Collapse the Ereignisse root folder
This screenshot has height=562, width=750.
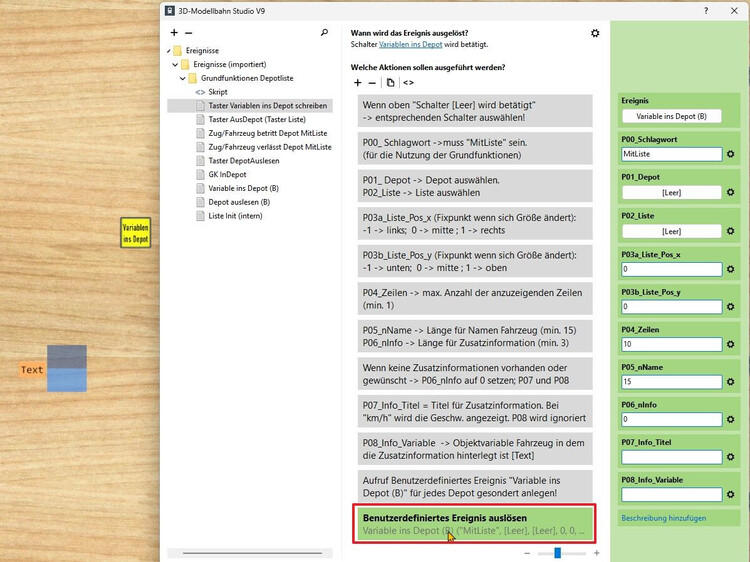168,51
